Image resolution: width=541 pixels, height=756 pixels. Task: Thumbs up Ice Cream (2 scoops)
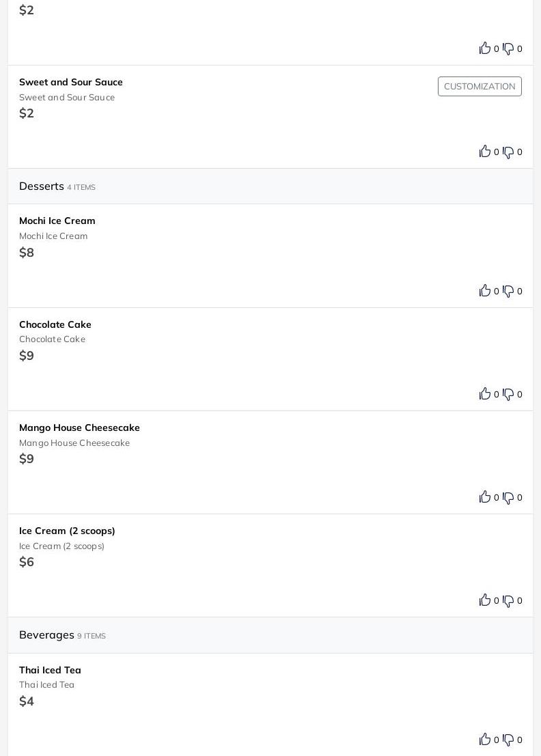coord(484,600)
